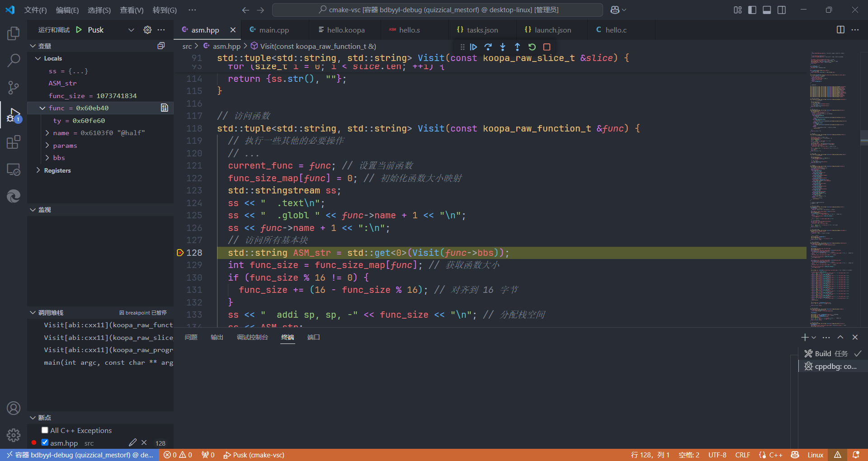
Task: Select Build 任务 terminal entry
Action: [832, 353]
